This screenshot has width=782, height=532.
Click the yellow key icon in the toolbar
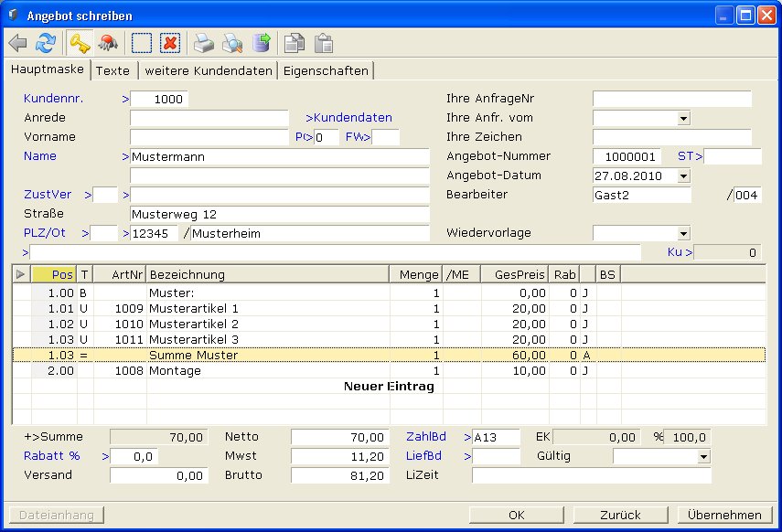tap(79, 43)
